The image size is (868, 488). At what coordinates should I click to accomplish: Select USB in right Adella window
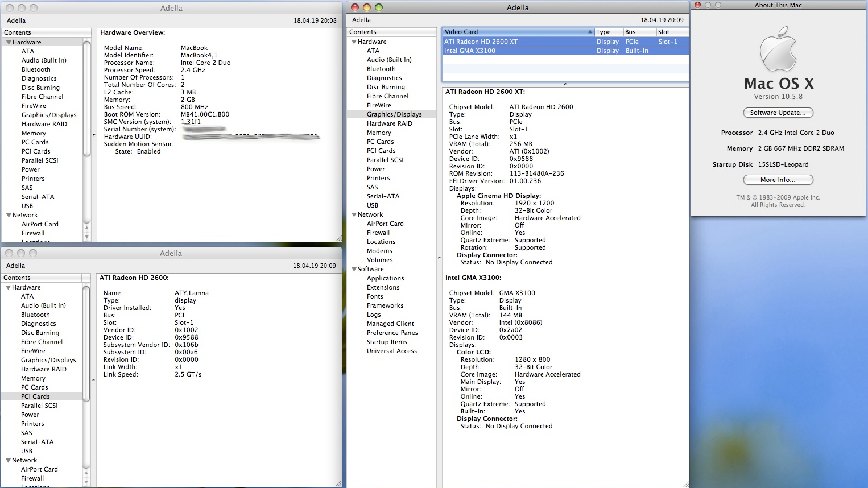coord(373,205)
